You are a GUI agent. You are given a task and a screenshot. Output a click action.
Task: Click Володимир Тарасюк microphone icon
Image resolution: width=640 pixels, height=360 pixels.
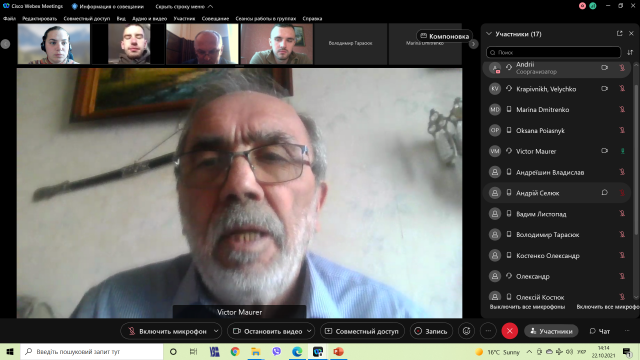point(622,234)
